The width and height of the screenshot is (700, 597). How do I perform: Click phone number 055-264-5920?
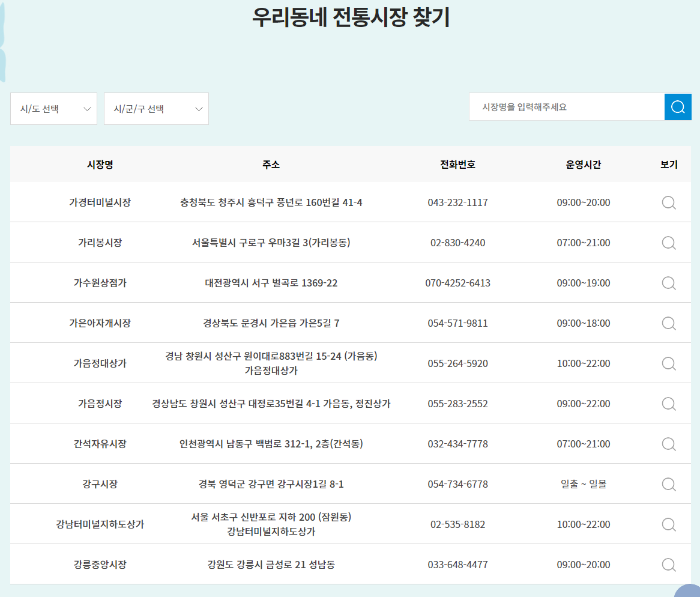pyautogui.click(x=457, y=363)
